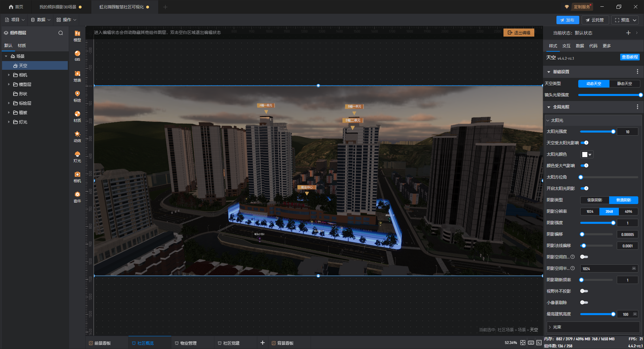Toggle 小像素剔除 switch

(584, 302)
